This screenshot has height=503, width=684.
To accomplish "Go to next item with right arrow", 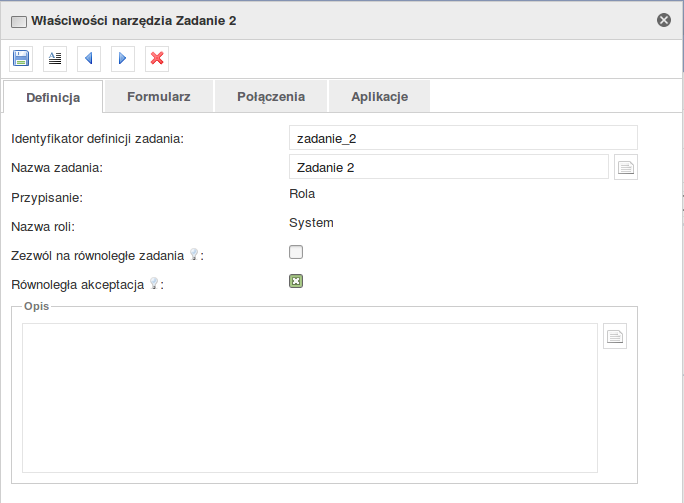I will pyautogui.click(x=123, y=58).
